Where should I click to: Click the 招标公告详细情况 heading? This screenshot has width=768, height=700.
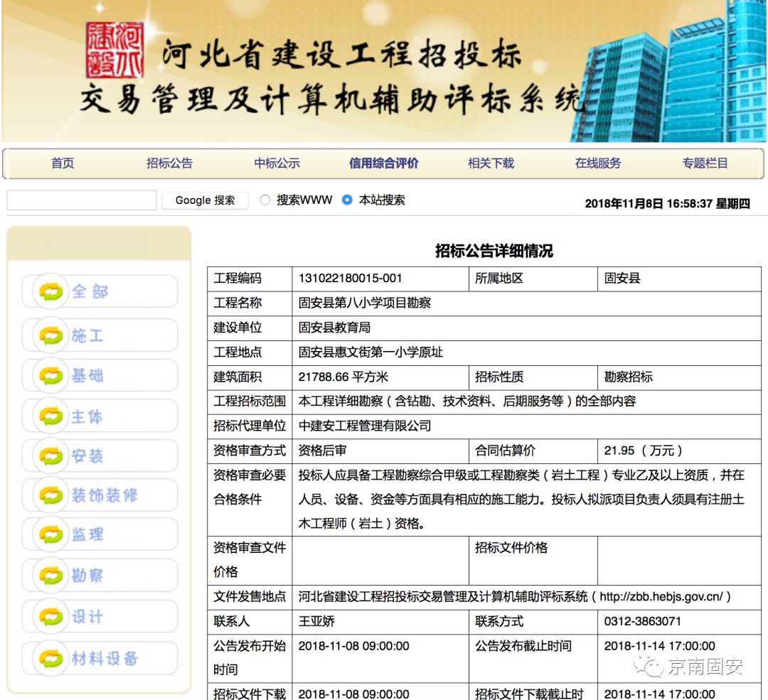[x=494, y=251]
